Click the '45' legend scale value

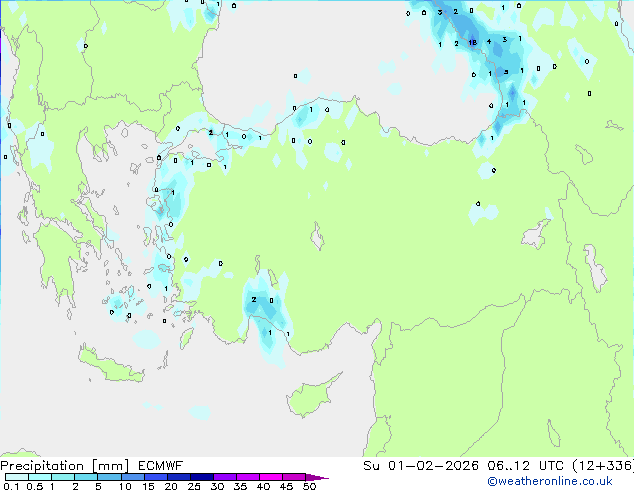click(286, 486)
